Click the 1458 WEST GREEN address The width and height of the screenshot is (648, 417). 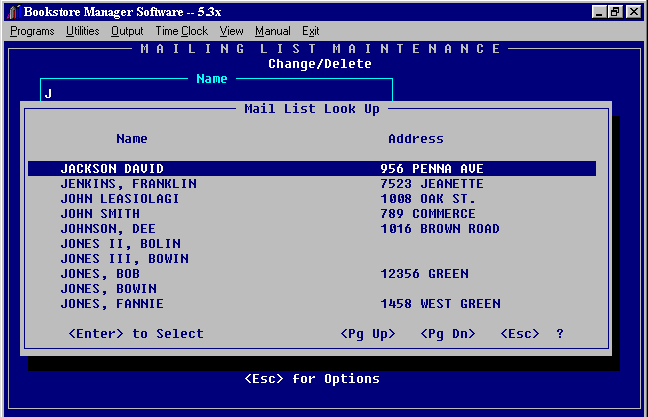(440, 304)
